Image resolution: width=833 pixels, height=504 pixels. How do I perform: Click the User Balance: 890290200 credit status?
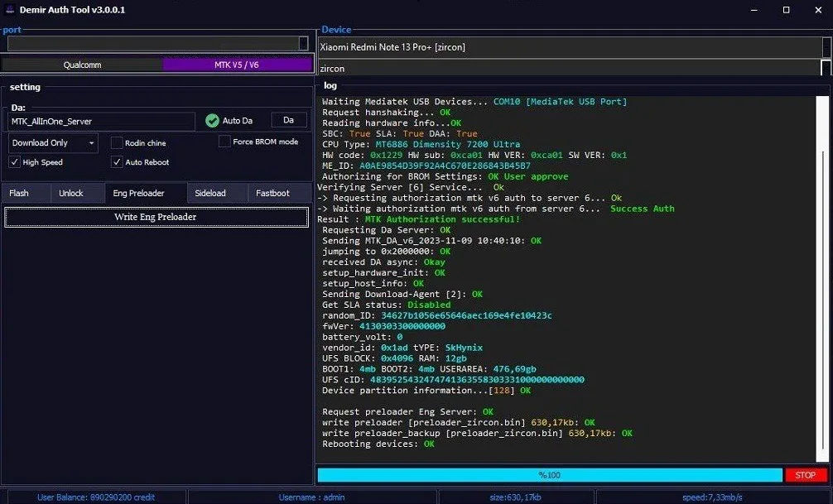pyautogui.click(x=95, y=497)
